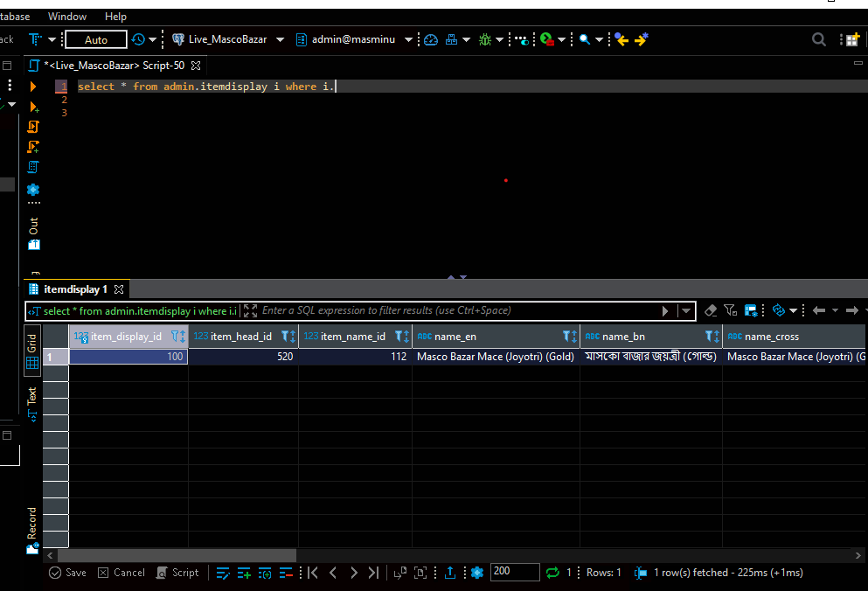Delete the current row icon
The width and height of the screenshot is (868, 591).
click(x=286, y=573)
